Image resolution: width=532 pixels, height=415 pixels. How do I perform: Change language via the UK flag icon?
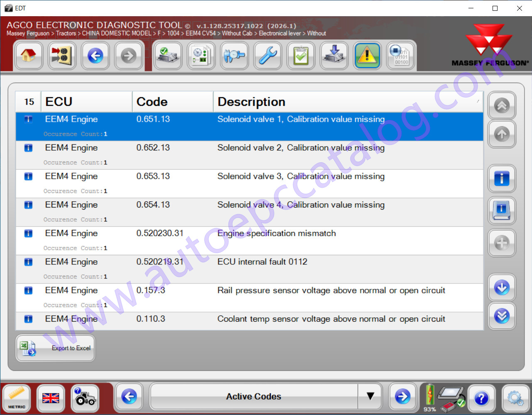tap(51, 398)
